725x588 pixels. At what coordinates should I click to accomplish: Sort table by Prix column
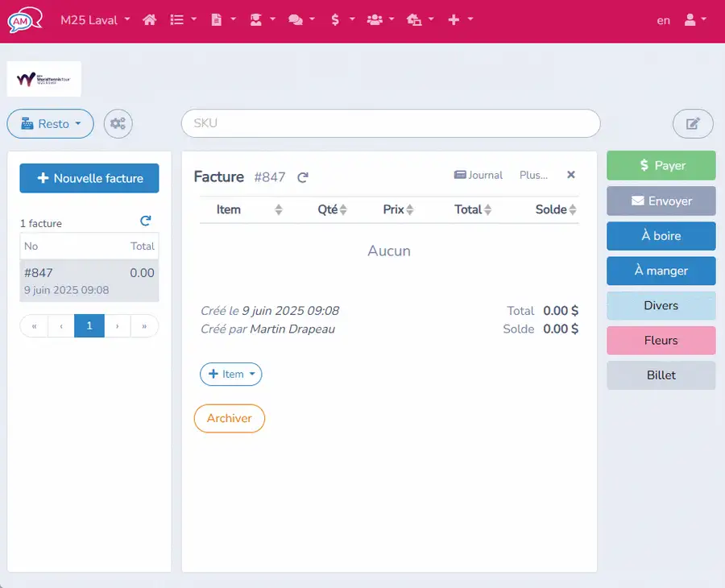pos(398,209)
